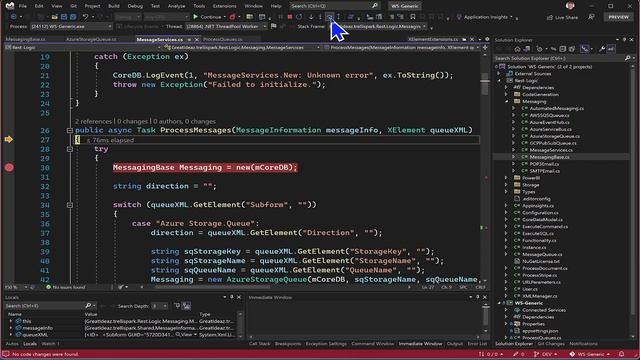
Task: Open MessagingBase.cs in Solution Explorer
Action: [x=549, y=157]
